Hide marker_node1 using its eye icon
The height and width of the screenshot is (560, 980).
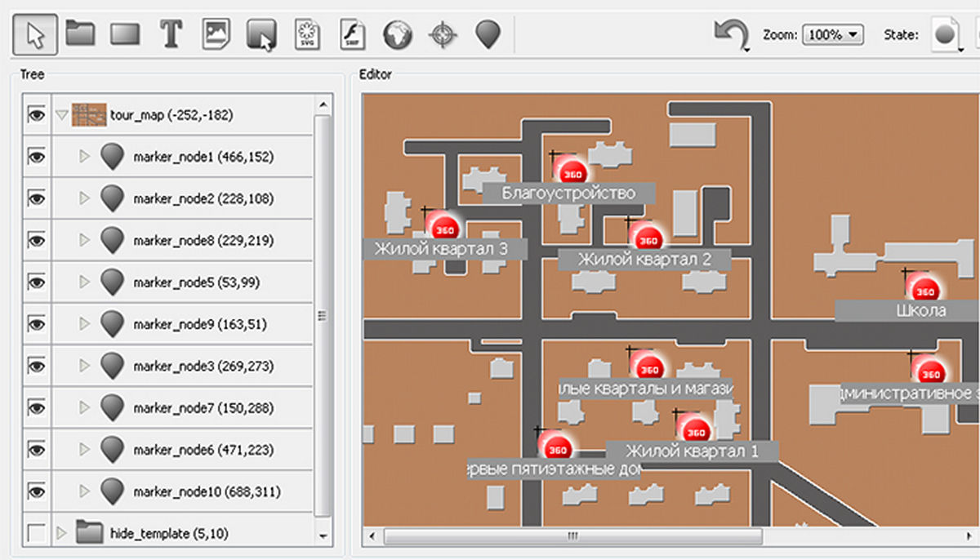[x=36, y=157]
